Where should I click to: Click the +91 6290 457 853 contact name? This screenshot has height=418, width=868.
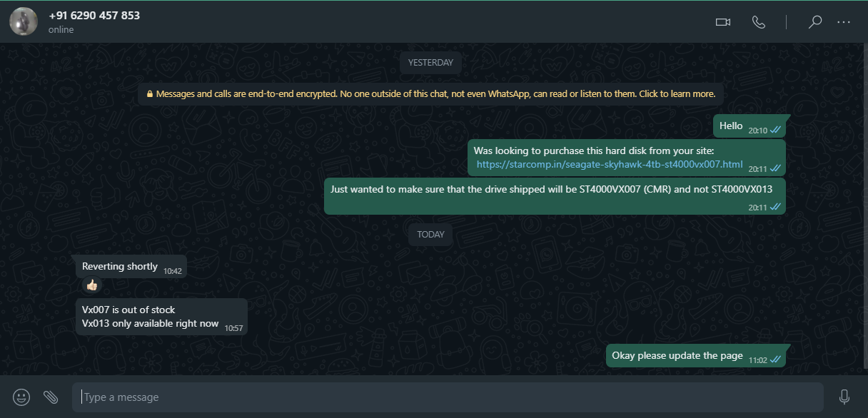94,16
